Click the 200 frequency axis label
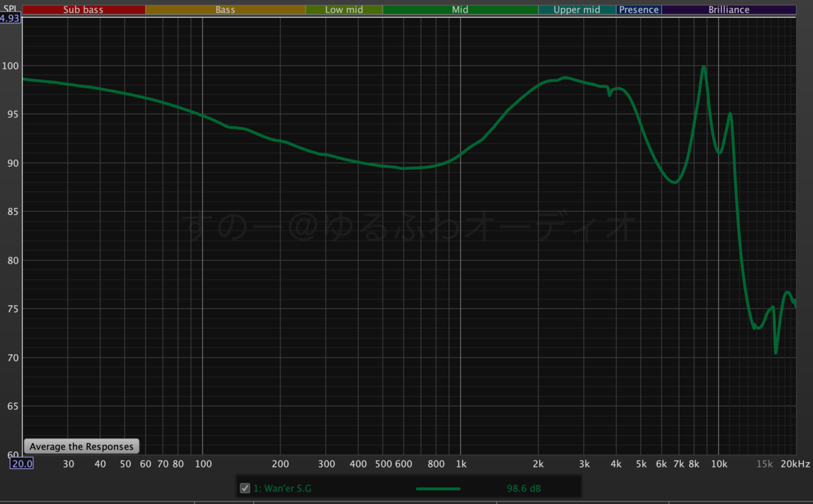The width and height of the screenshot is (813, 504). click(x=280, y=464)
